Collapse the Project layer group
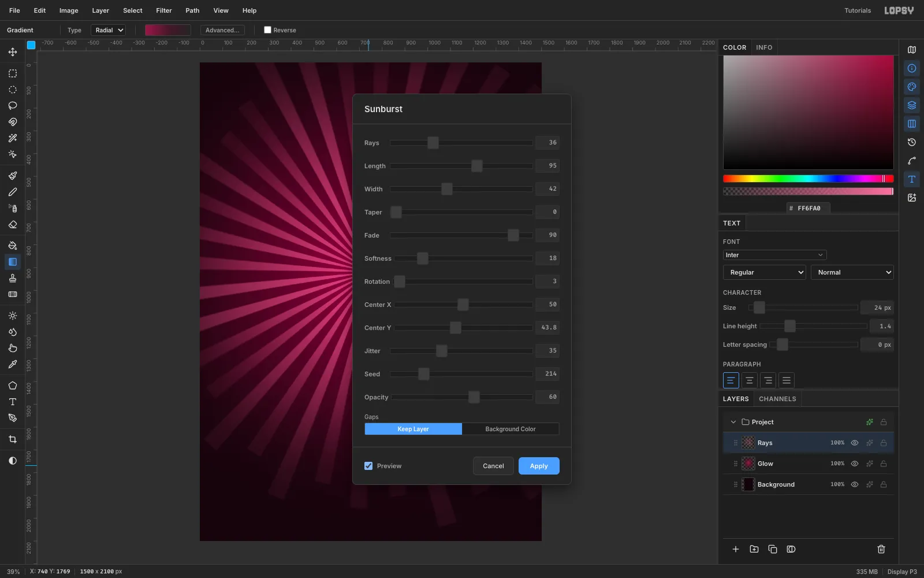Image resolution: width=924 pixels, height=578 pixels. [x=733, y=422]
